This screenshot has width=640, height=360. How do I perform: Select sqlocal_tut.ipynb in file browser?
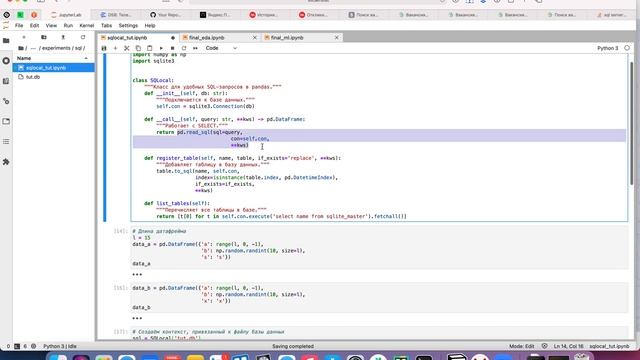(53, 68)
